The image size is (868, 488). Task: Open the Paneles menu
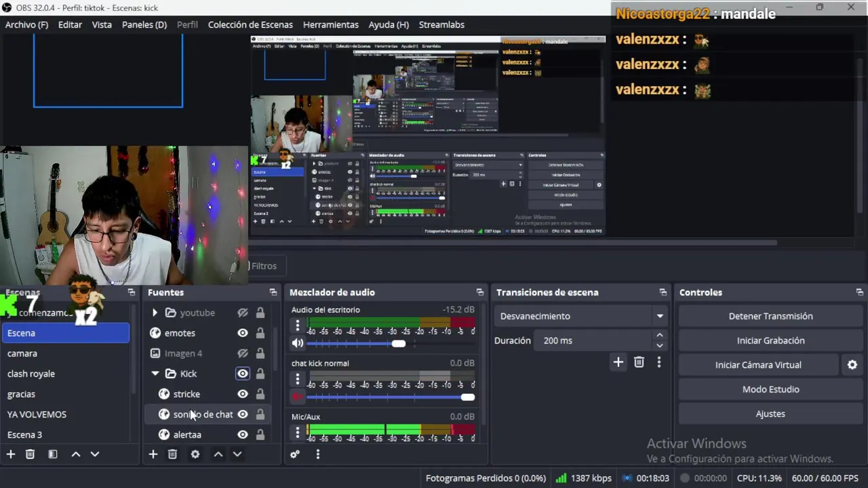[144, 24]
